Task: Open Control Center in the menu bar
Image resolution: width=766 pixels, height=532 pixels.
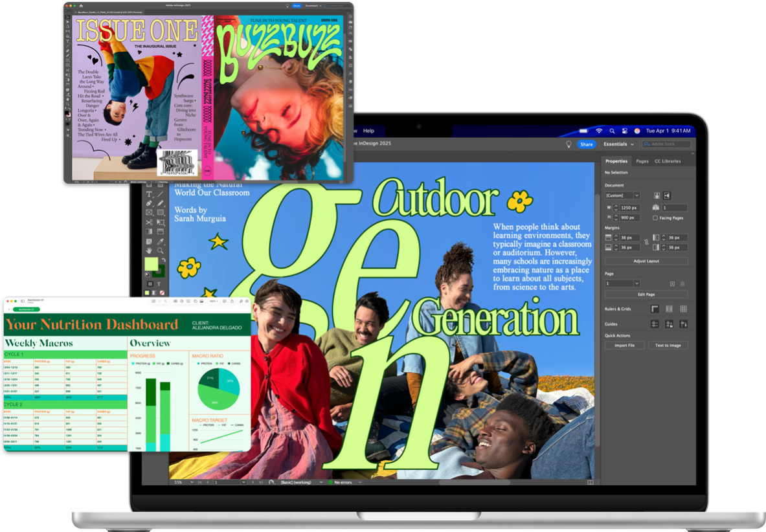Action: [x=624, y=131]
